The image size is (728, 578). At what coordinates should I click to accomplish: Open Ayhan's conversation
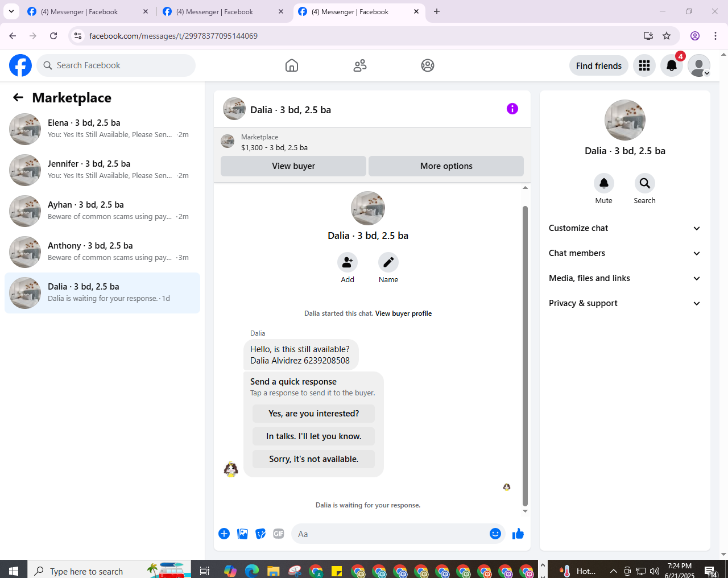(x=102, y=211)
